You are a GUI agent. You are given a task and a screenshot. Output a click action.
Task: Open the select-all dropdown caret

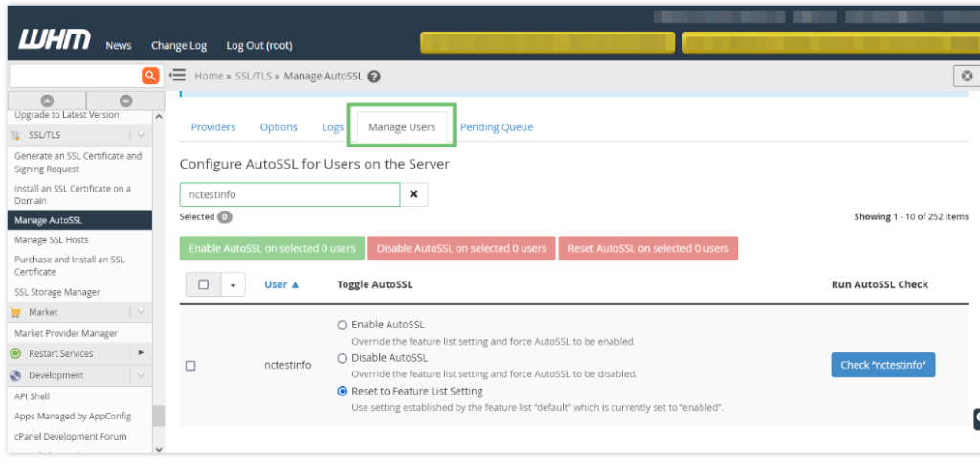pos(233,284)
